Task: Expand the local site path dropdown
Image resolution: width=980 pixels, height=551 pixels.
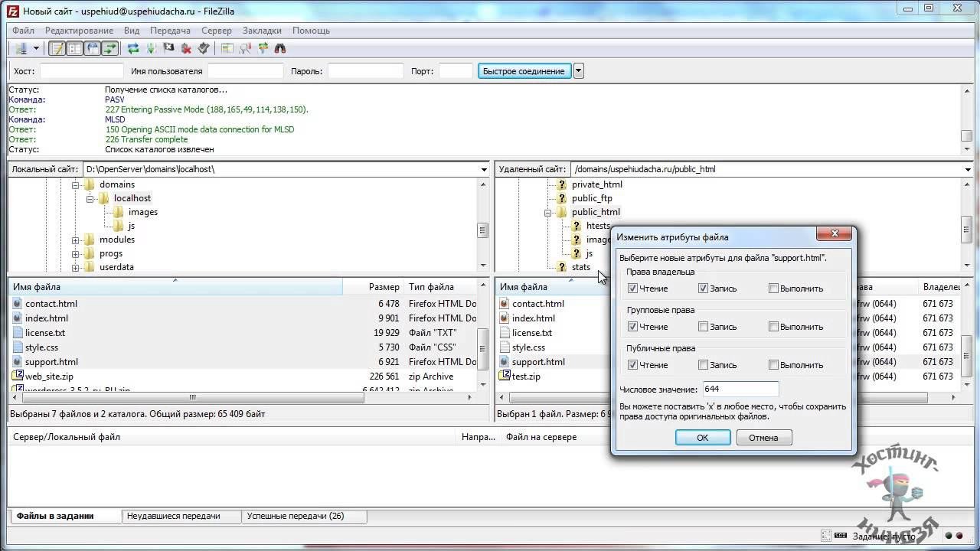Action: (484, 169)
